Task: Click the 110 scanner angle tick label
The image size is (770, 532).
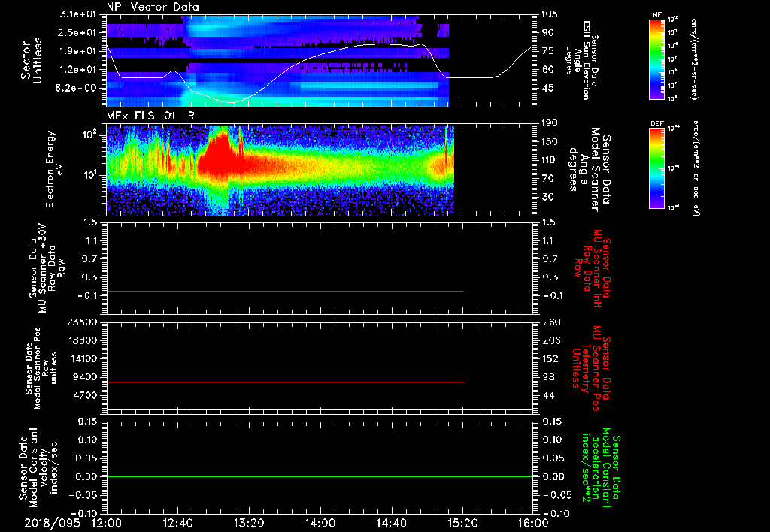Action: click(x=550, y=160)
